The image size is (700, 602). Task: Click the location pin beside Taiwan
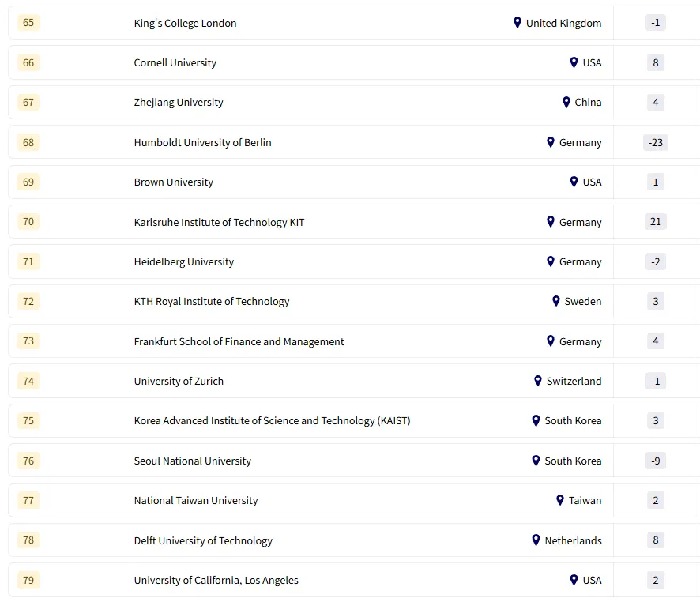click(560, 500)
